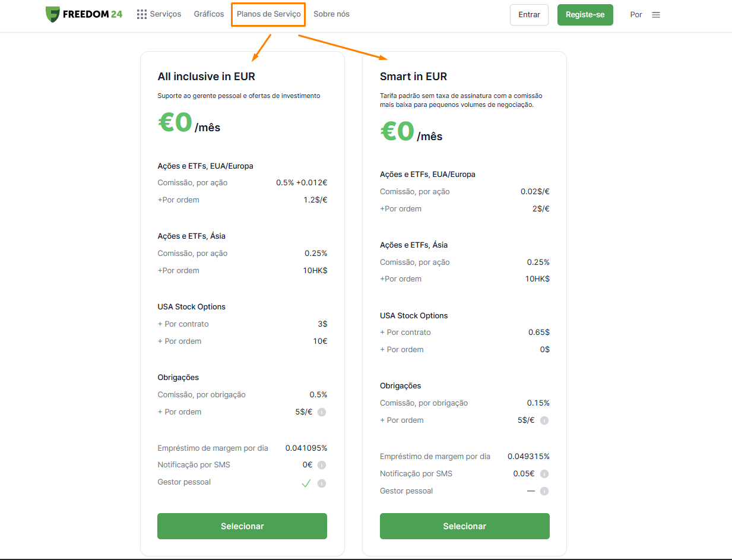Viewport: 732px width, 560px height.
Task: Click info icon next to 0€ SMS notification
Action: [321, 465]
